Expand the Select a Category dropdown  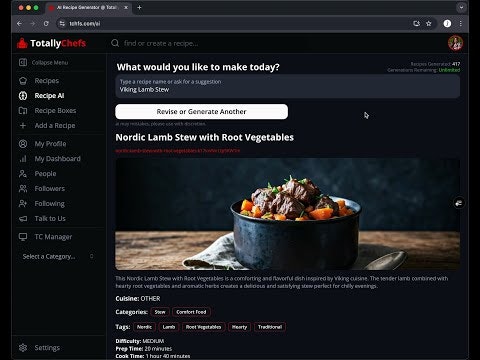[58, 256]
